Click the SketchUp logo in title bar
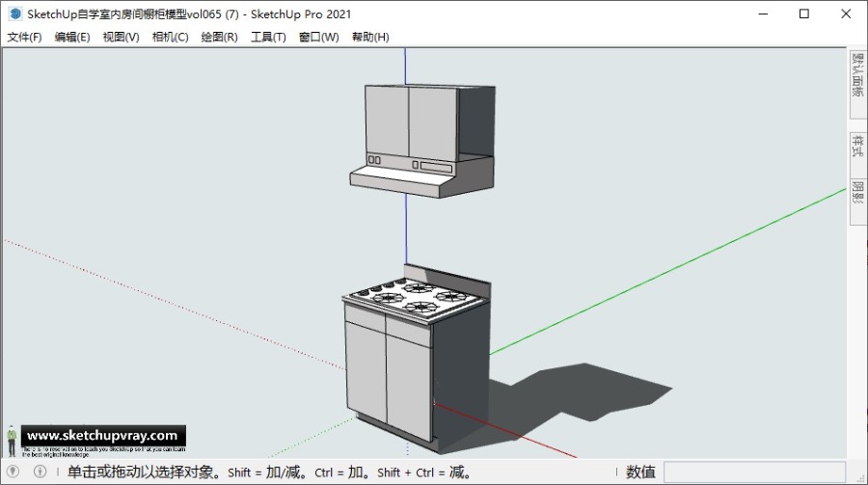 point(15,13)
